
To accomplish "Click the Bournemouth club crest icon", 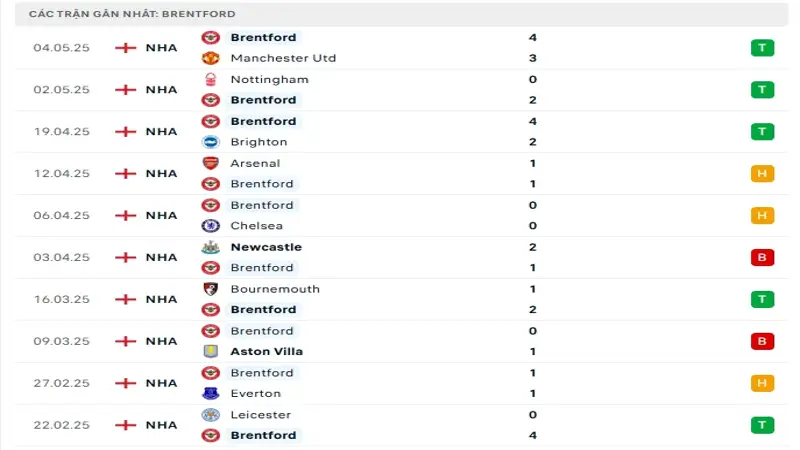I will [210, 289].
